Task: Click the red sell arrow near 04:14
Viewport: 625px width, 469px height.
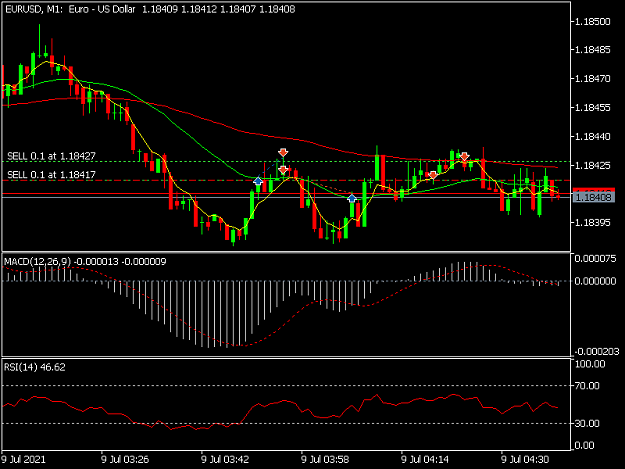Action: [x=433, y=175]
